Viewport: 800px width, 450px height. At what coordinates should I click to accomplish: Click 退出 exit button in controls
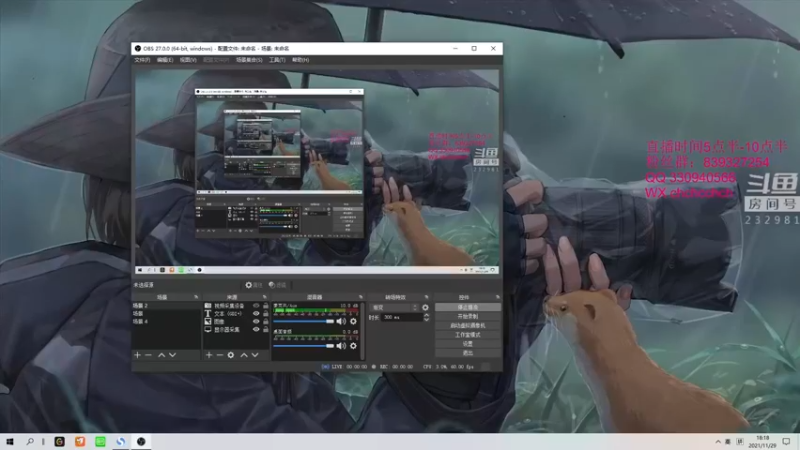(467, 353)
